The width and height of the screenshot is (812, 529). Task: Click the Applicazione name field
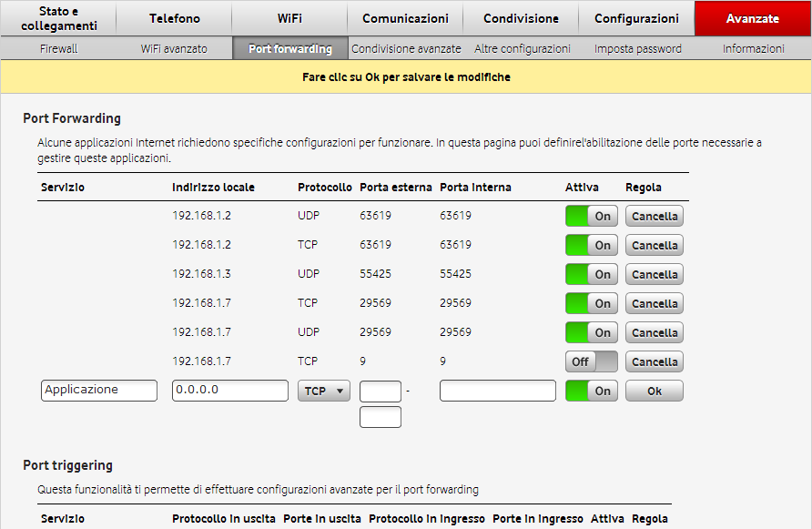(98, 390)
